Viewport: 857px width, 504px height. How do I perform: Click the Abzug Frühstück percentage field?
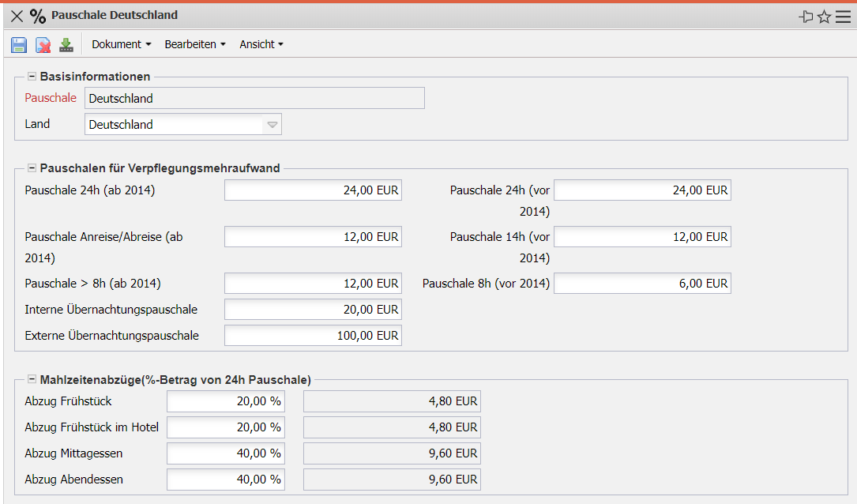225,401
